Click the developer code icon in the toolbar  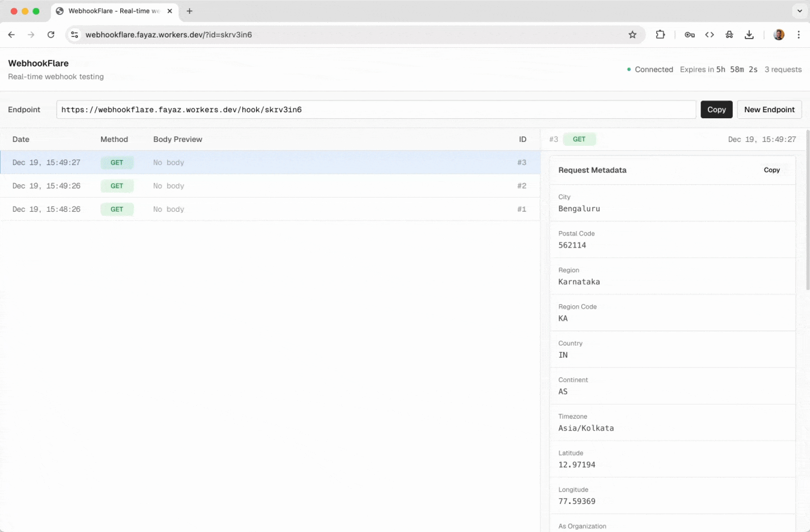[x=709, y=34]
